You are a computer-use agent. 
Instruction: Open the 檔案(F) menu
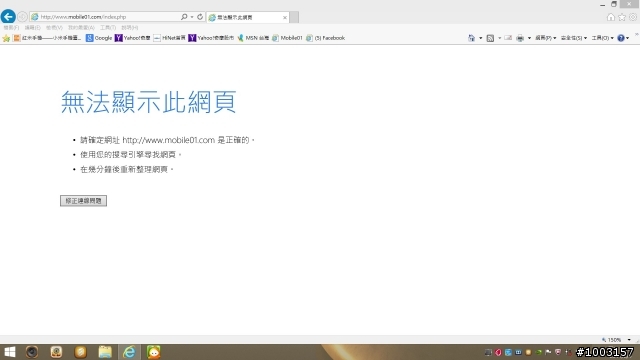(x=11, y=27)
